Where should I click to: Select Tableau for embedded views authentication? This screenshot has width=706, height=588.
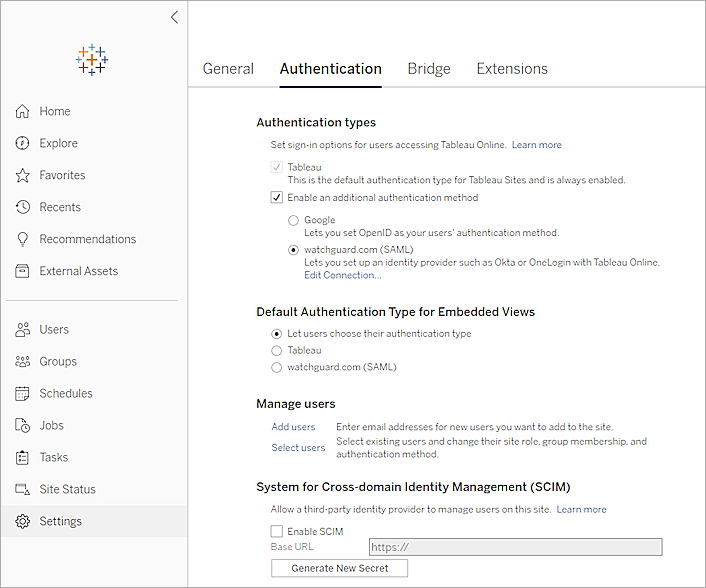[277, 350]
